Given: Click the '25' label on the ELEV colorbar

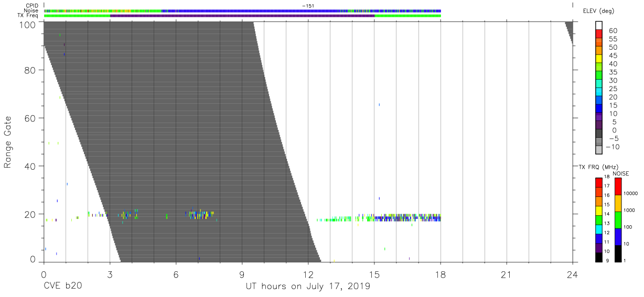Looking at the screenshot, I should 612,89.
